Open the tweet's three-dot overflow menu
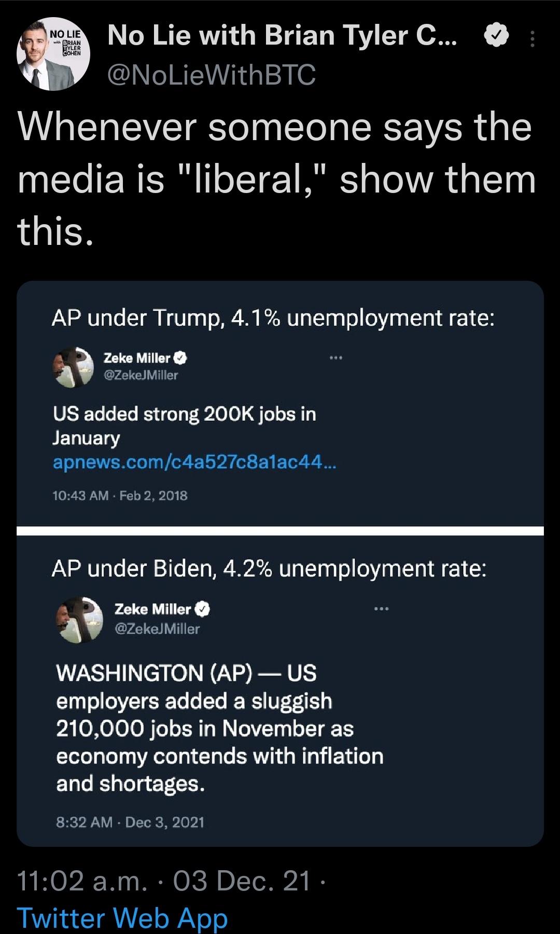The width and height of the screenshot is (560, 934). [532, 39]
